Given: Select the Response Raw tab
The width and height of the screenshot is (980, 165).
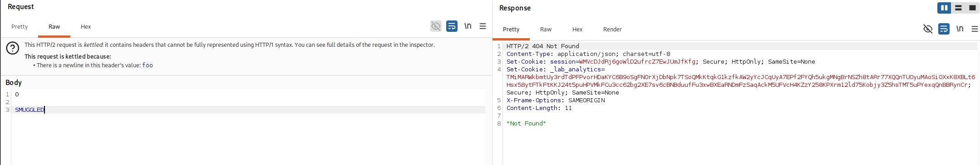Looking at the screenshot, I should (x=546, y=29).
